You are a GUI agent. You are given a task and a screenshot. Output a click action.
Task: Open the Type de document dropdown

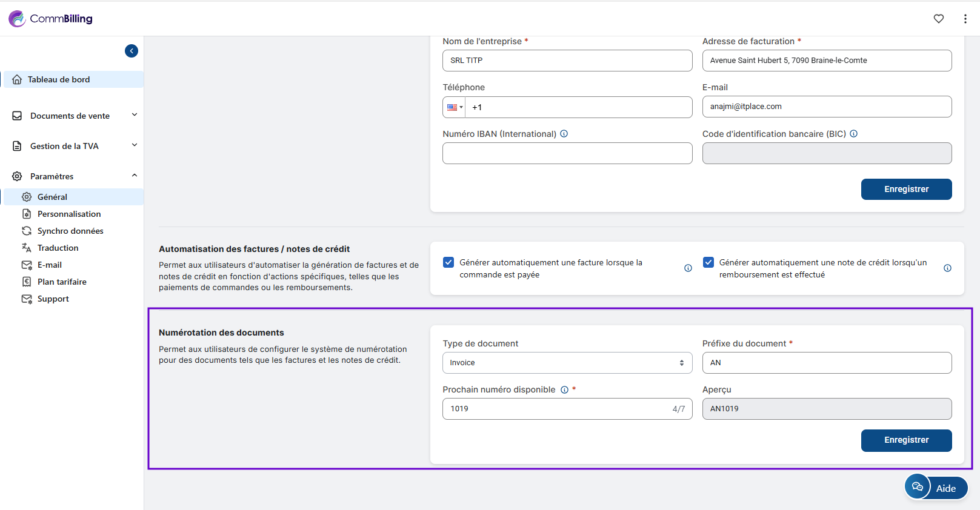[567, 363]
